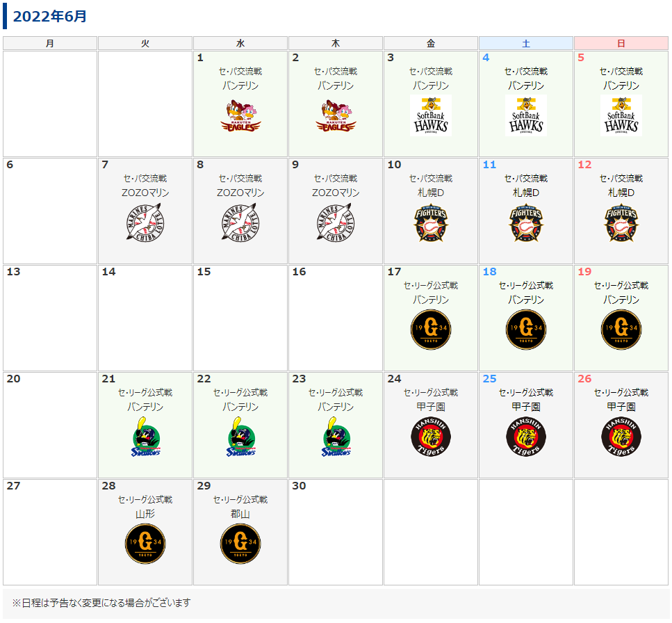Click the バンテリン venue text on June 23

tap(336, 407)
